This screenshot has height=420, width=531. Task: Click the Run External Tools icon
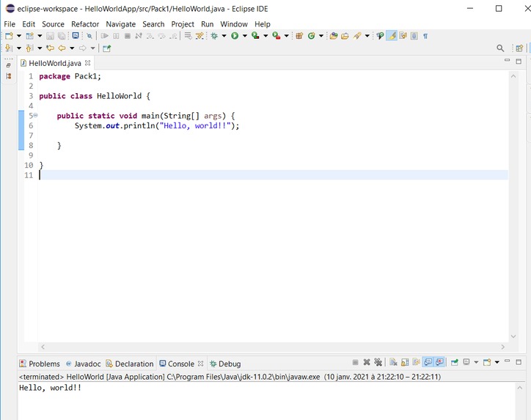click(277, 35)
